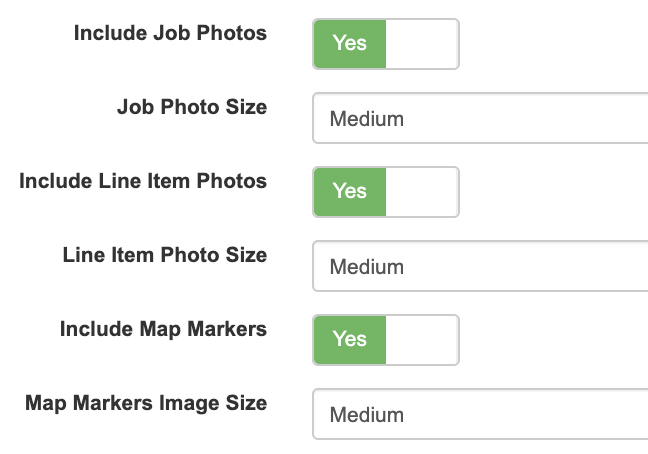Click green 'Yes' on Include Map Markers
This screenshot has width=648, height=454.
pyautogui.click(x=350, y=340)
